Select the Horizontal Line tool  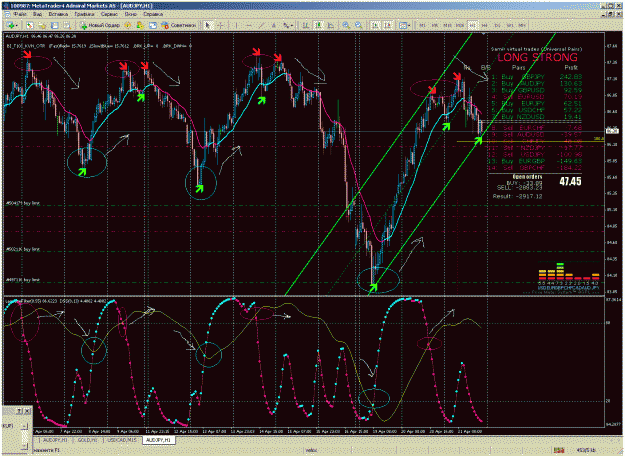tap(249, 25)
